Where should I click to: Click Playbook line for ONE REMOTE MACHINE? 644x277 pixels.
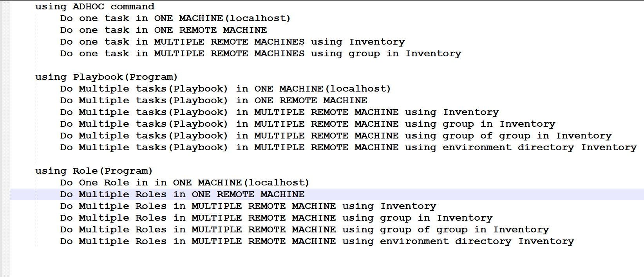pyautogui.click(x=213, y=101)
